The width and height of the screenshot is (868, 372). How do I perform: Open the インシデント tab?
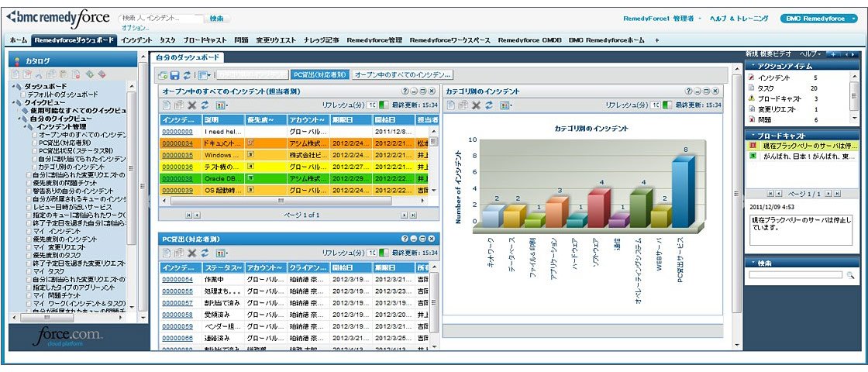coord(136,40)
